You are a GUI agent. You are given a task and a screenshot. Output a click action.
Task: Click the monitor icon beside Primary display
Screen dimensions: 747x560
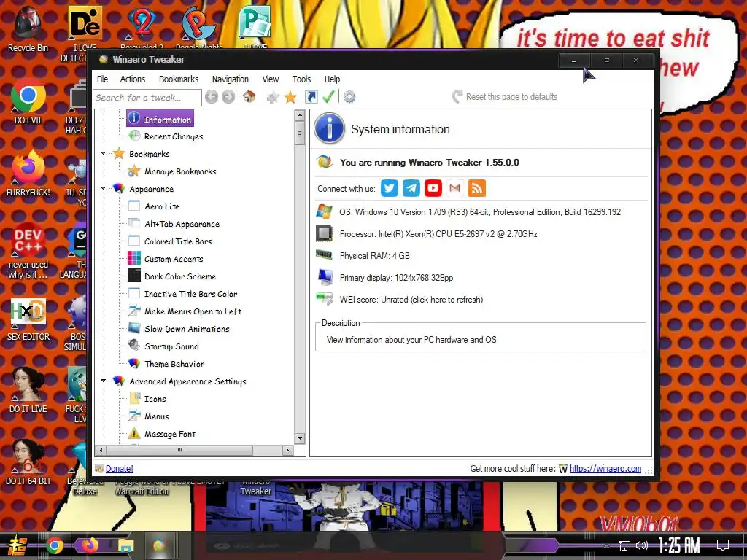pyautogui.click(x=325, y=276)
